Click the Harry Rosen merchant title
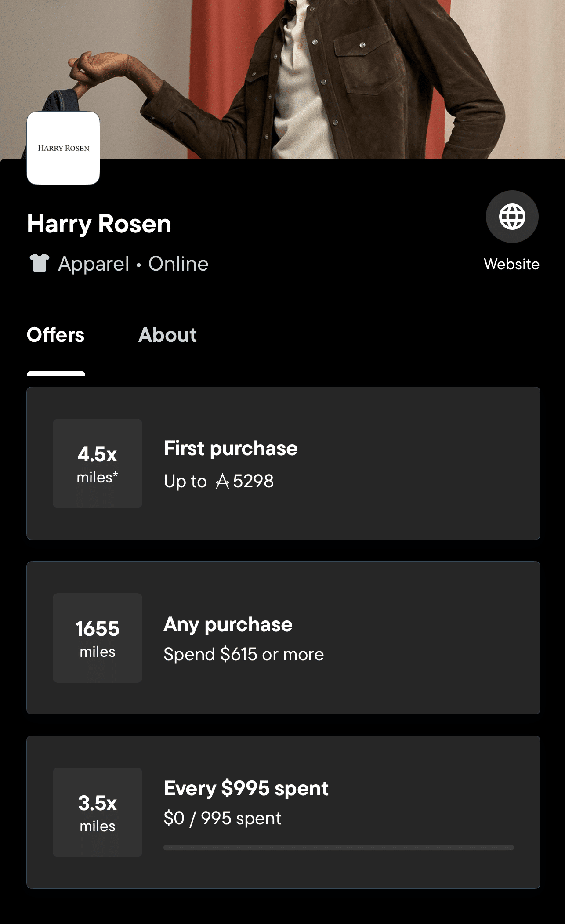Screen dimensions: 565x924 [x=99, y=224]
